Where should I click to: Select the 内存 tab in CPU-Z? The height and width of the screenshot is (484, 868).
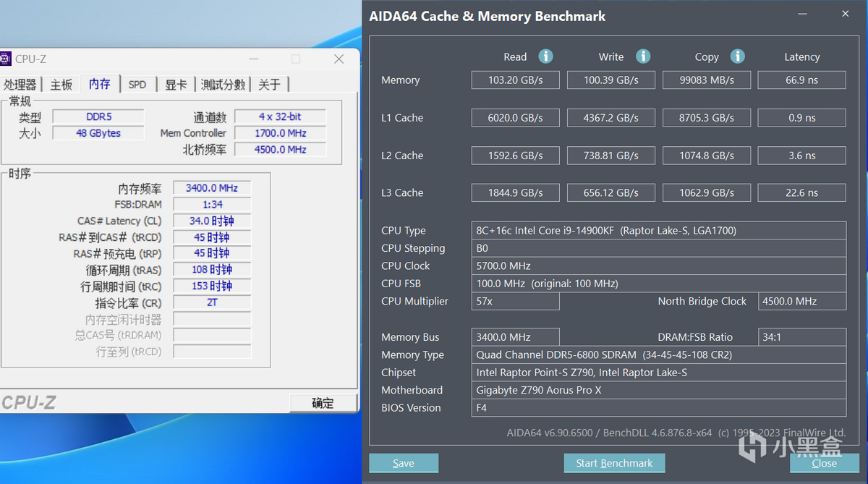(100, 84)
